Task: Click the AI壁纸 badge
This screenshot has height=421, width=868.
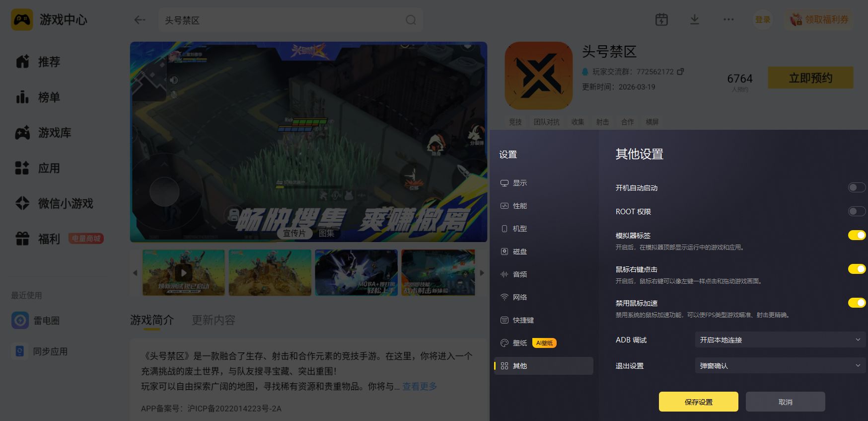Action: tap(544, 343)
